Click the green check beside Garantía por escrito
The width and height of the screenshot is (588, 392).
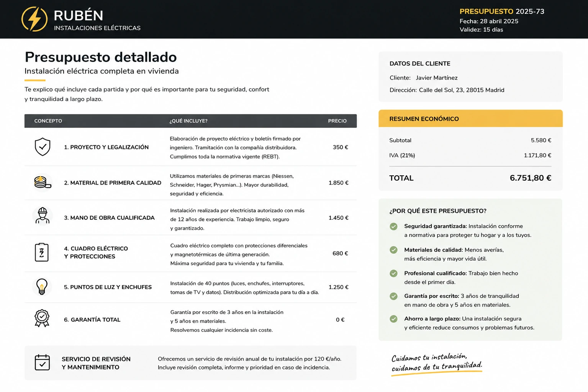coord(393,296)
